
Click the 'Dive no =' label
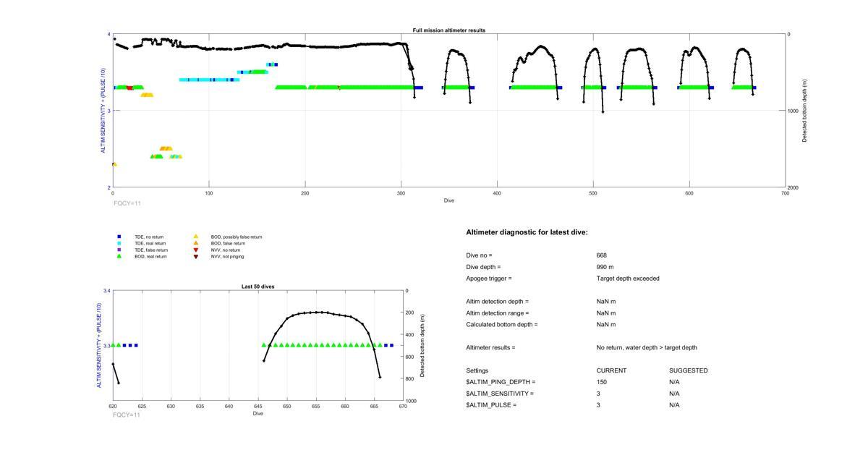(x=479, y=255)
